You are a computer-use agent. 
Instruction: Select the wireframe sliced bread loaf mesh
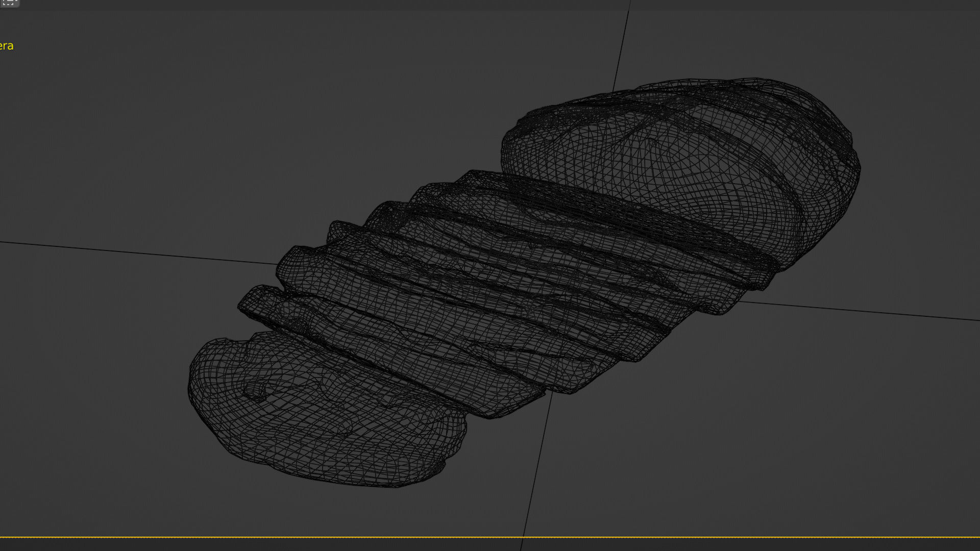click(x=524, y=283)
